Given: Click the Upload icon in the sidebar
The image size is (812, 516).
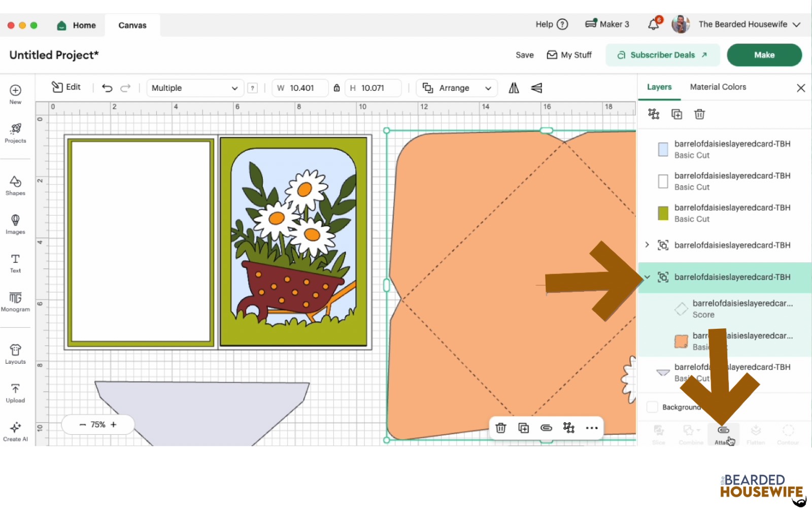Looking at the screenshot, I should [x=15, y=393].
